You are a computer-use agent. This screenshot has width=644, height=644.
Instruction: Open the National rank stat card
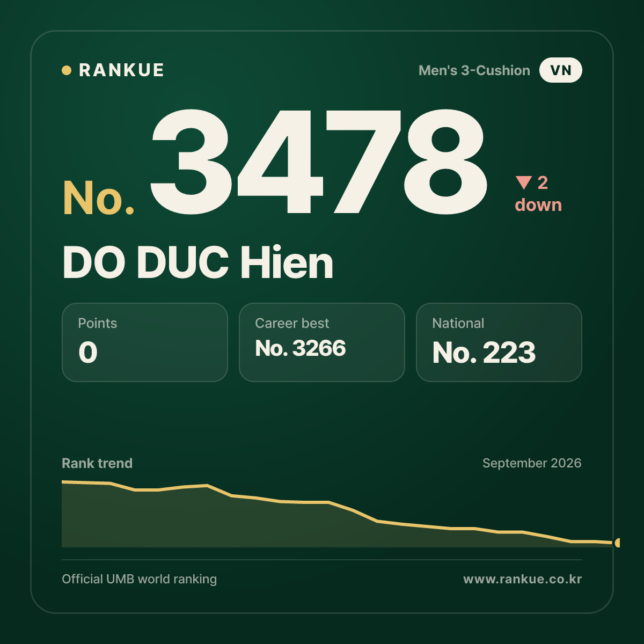click(x=499, y=342)
